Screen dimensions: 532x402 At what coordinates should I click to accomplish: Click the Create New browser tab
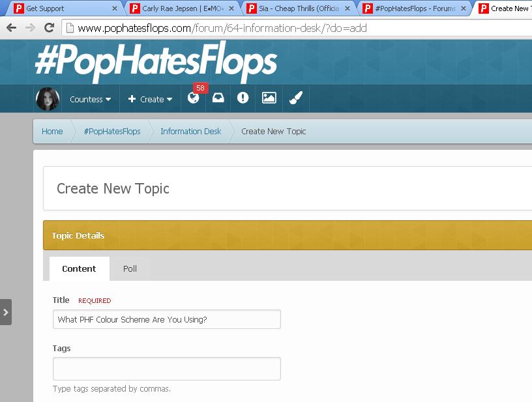[x=503, y=8]
